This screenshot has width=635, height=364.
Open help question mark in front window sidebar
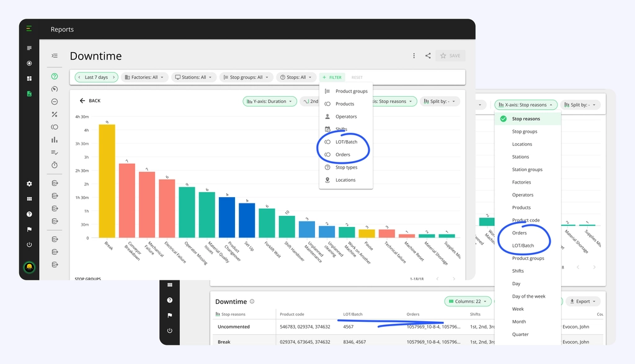pyautogui.click(x=29, y=214)
